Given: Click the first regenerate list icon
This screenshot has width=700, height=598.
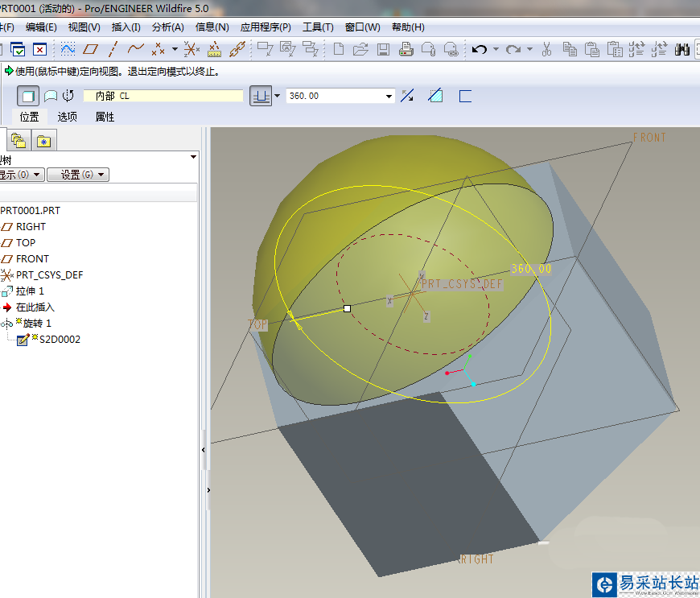Looking at the screenshot, I should click(x=636, y=48).
